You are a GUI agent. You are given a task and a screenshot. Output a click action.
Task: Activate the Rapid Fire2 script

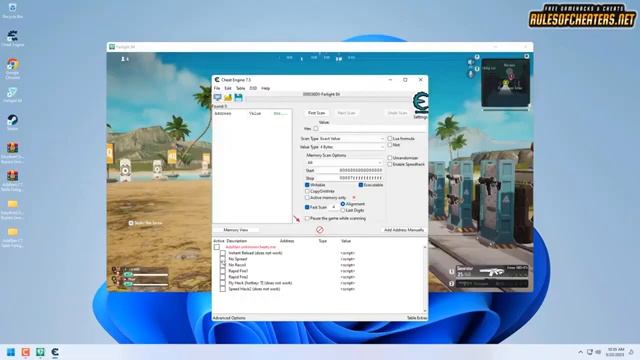click(x=223, y=277)
